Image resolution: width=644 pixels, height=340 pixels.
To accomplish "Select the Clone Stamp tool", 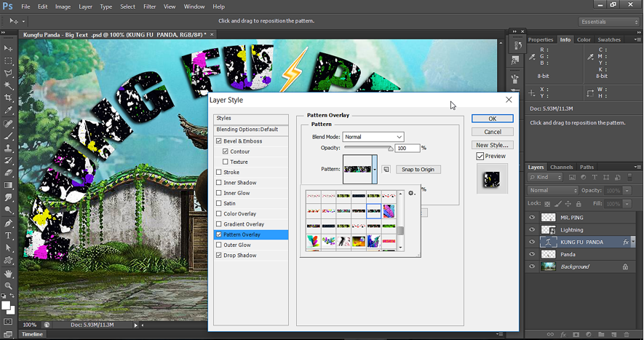I will click(8, 149).
